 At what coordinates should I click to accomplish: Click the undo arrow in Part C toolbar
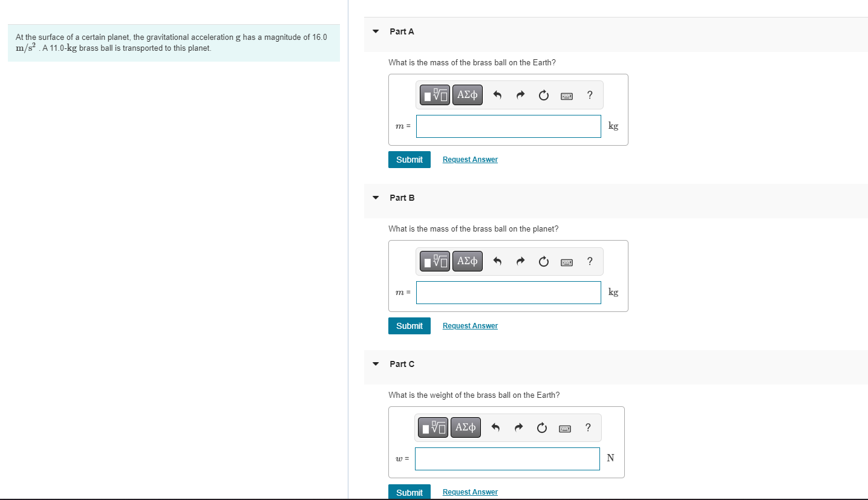[x=495, y=427]
